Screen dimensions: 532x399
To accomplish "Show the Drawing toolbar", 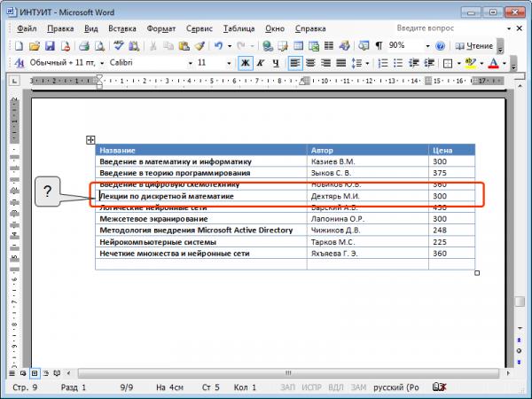I will (x=344, y=46).
